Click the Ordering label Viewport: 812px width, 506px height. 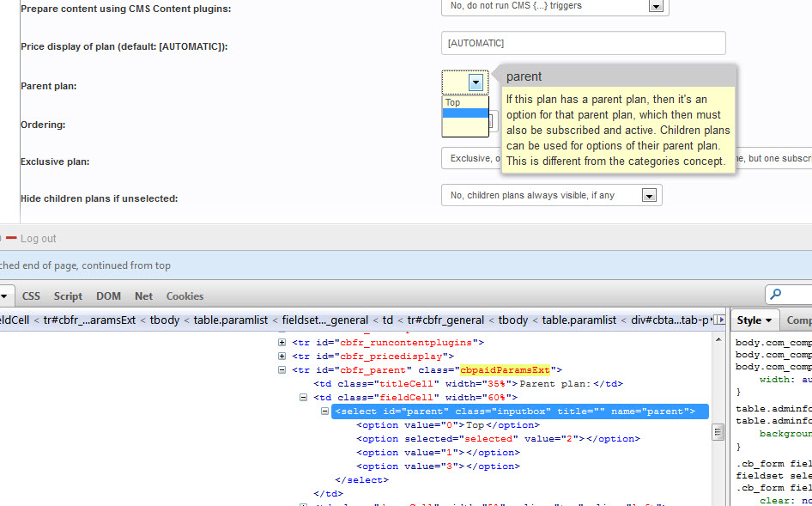pyautogui.click(x=43, y=125)
